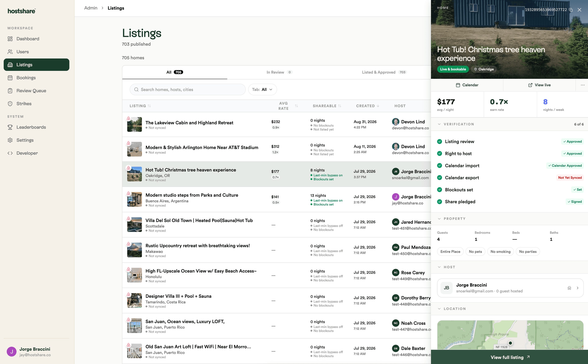588x364 pixels.
Task: Open Settings in the sidebar
Action: click(x=36, y=140)
